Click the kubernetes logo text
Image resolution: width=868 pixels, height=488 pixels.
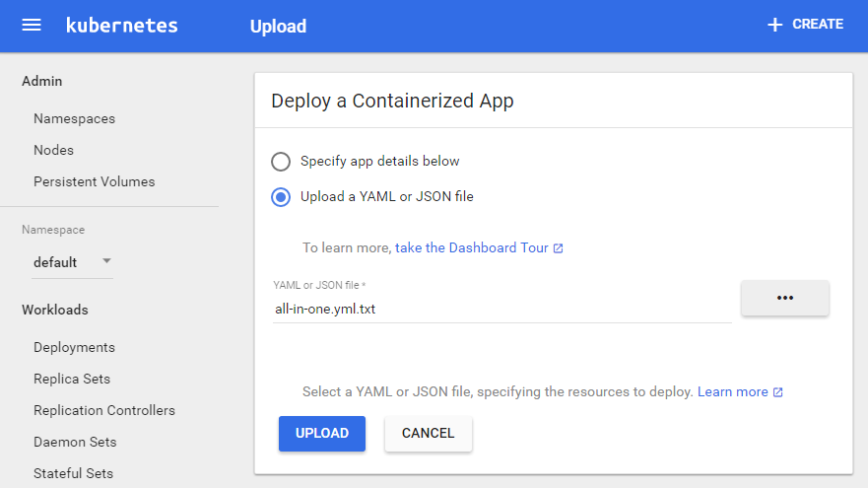(x=121, y=26)
